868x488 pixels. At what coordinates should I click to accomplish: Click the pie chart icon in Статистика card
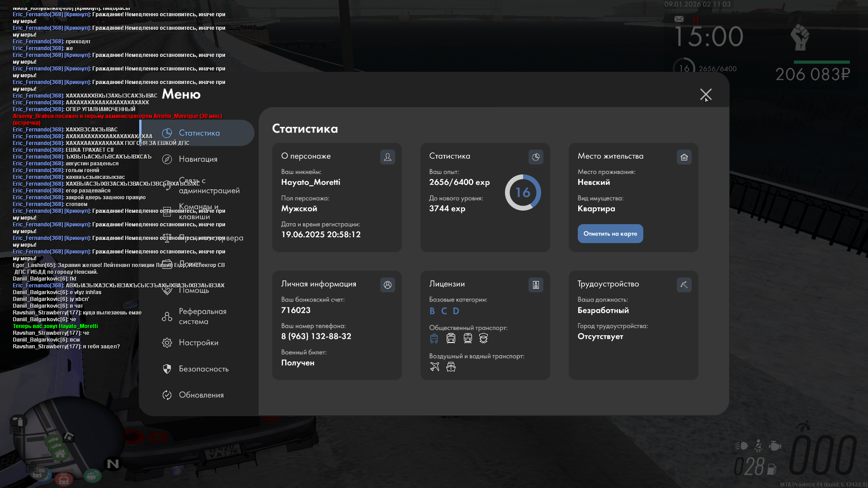536,157
